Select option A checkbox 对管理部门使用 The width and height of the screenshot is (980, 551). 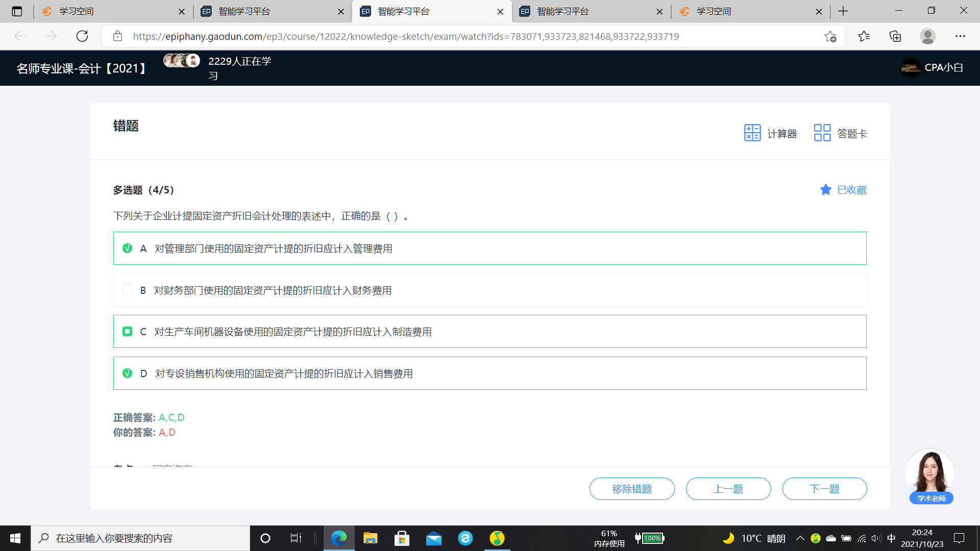[128, 248]
